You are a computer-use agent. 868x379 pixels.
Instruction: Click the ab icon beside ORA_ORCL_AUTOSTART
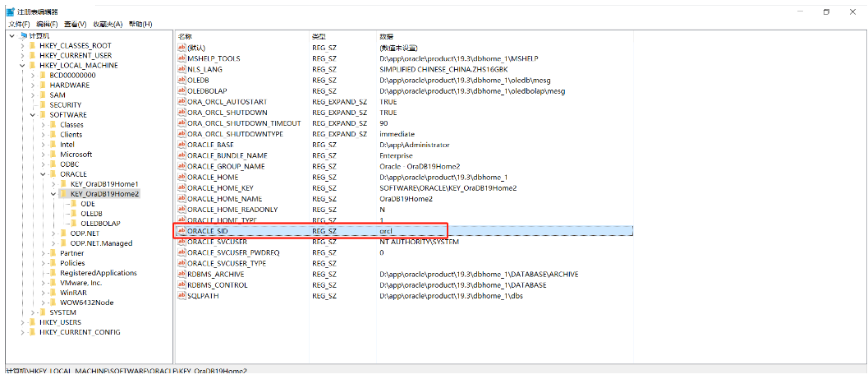[181, 102]
